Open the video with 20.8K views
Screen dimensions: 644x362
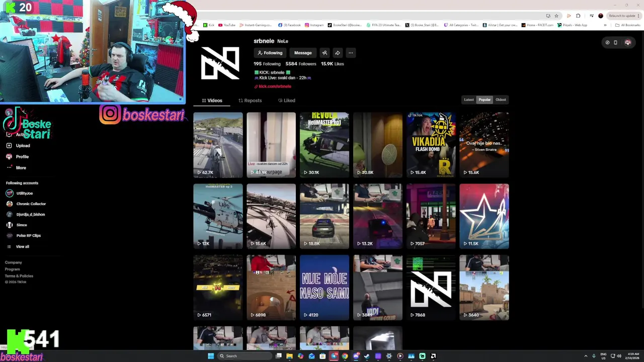(x=378, y=145)
